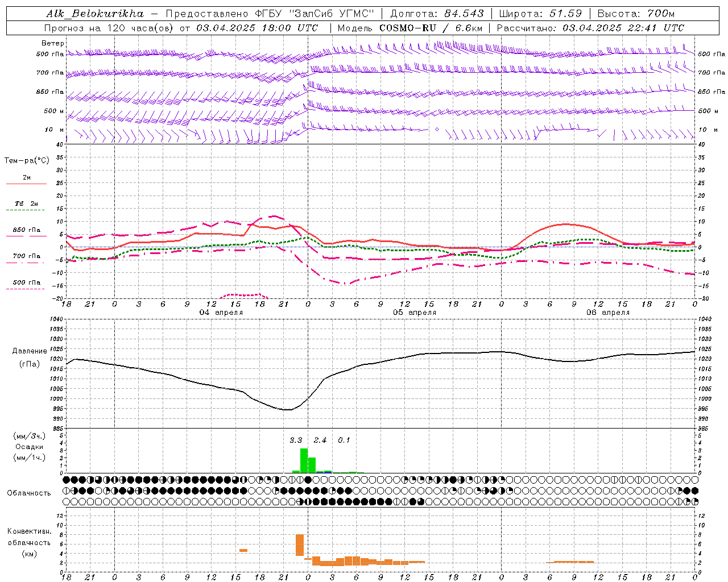
Task: Select the model label COSMO-RU / 6.6км
Action: [x=431, y=28]
